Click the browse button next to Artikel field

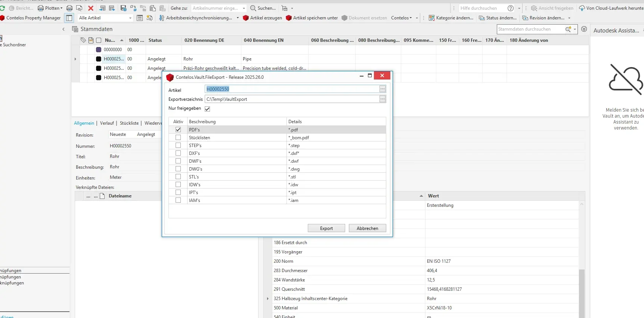(x=383, y=89)
